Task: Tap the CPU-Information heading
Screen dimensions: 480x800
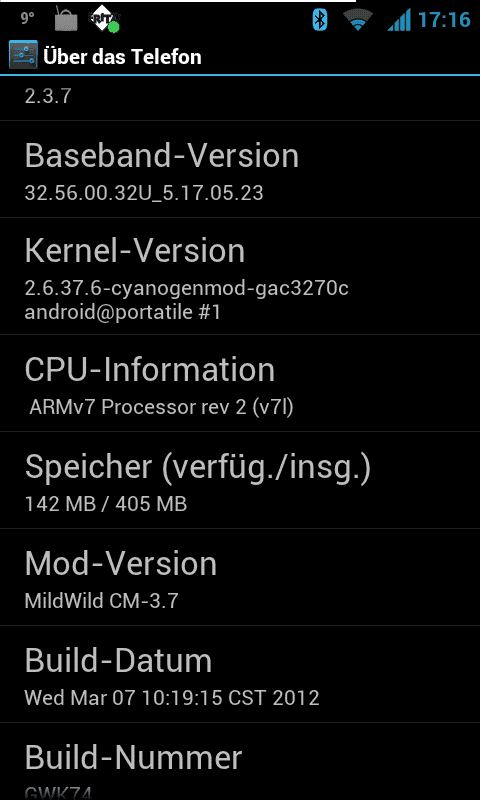Action: 150,369
